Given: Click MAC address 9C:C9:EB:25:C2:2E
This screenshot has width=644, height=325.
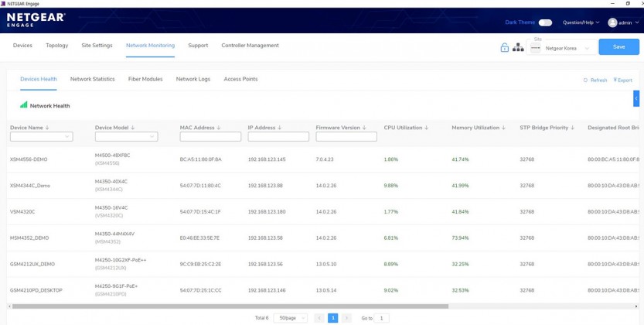Looking at the screenshot, I should pos(200,264).
